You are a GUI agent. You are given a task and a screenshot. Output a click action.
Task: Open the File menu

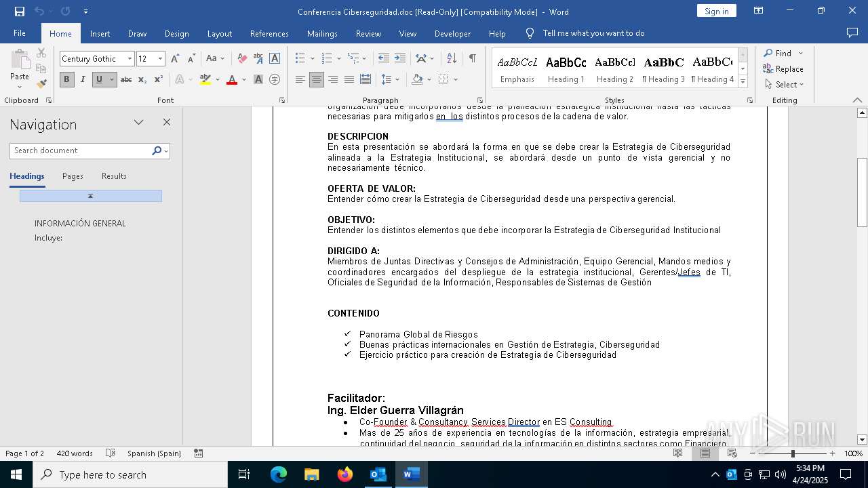click(20, 33)
